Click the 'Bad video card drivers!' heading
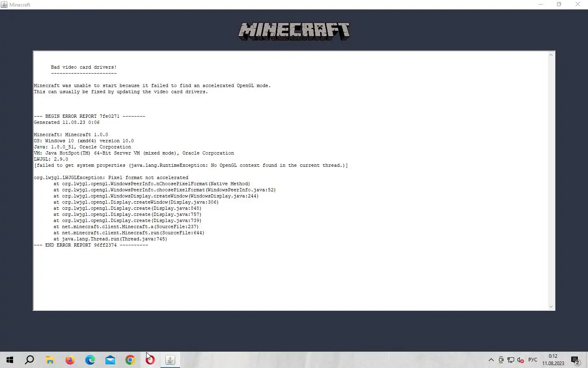The width and height of the screenshot is (588, 368). [x=84, y=67]
